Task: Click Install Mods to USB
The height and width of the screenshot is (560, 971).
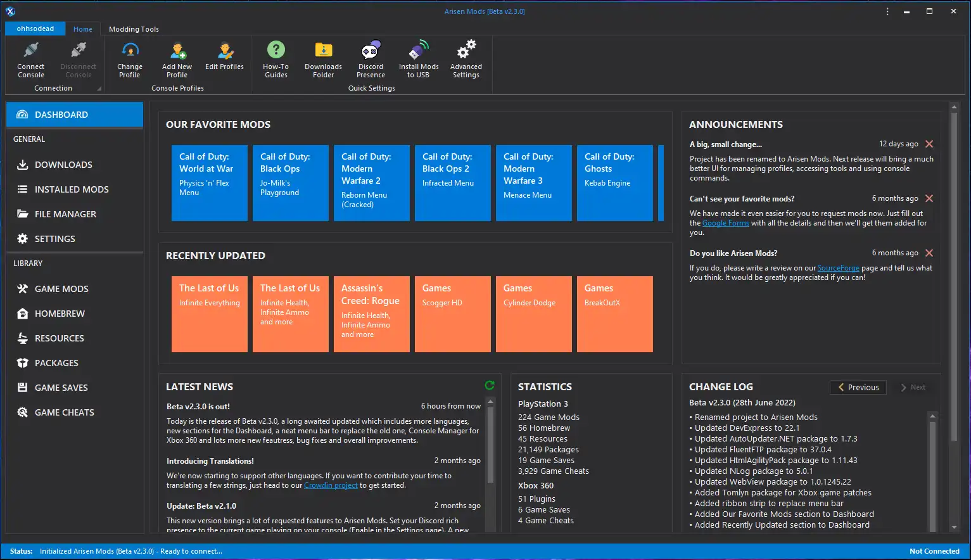Action: coord(419,60)
